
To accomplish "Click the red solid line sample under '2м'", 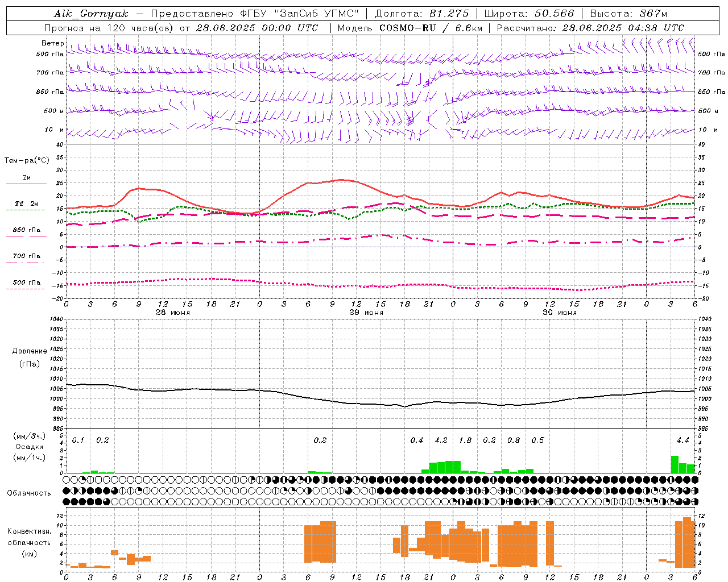I will pos(26,184).
